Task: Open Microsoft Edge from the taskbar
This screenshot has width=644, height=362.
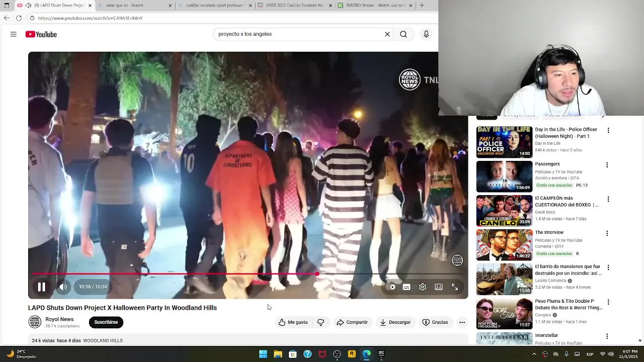Action: [367, 354]
